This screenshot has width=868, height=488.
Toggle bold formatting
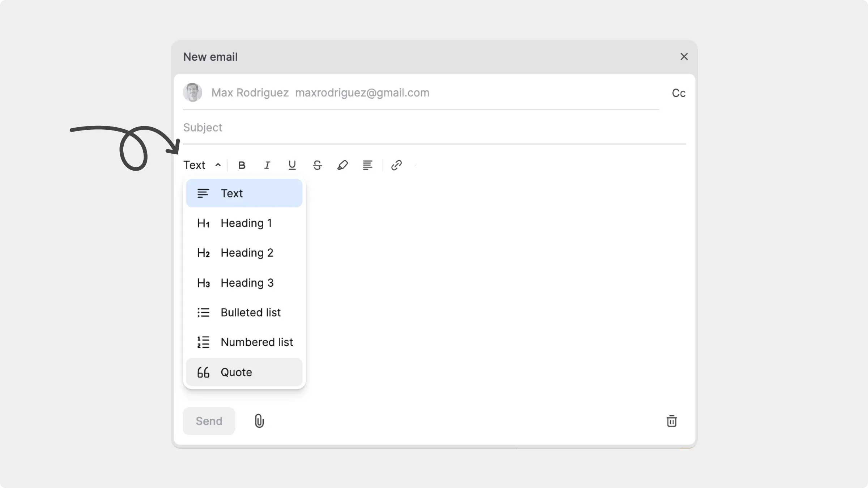pos(242,165)
